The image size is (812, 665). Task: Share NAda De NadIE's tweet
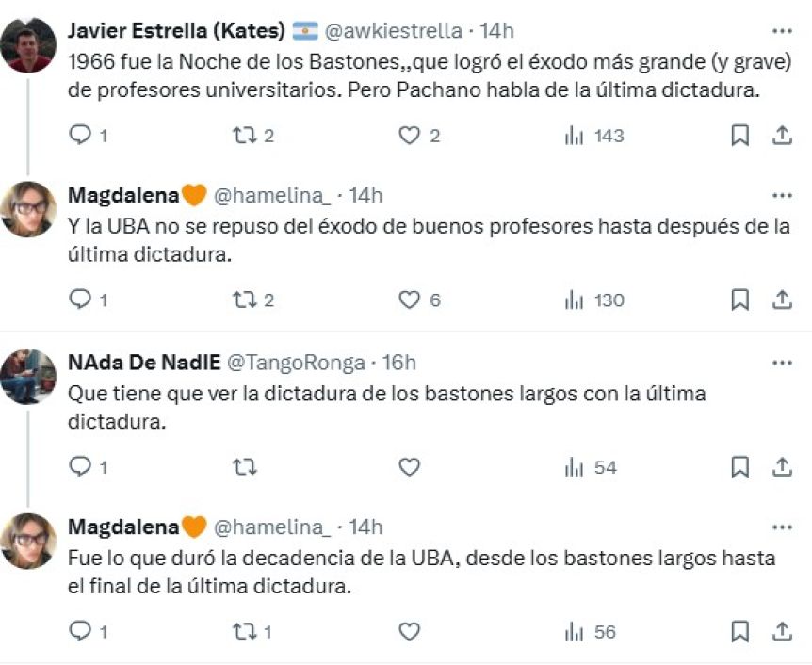[x=781, y=466]
